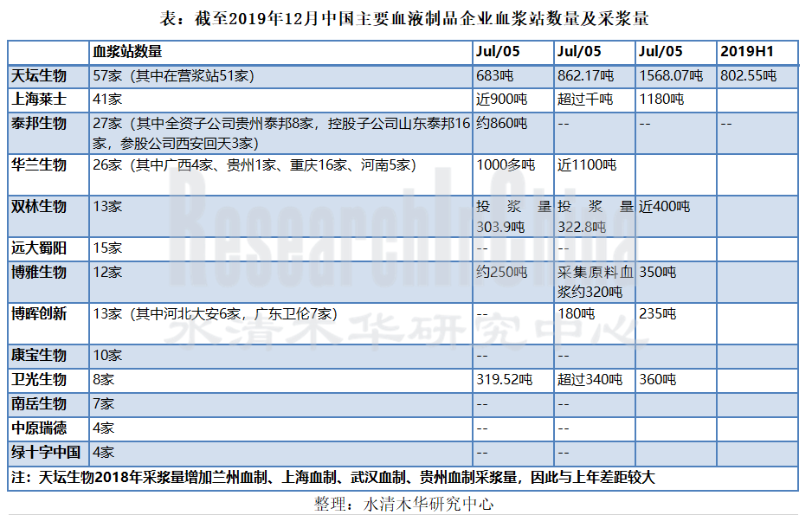Image resolution: width=812 pixels, height=515 pixels.
Task: Select the cell 投浆量 303.9吨
Action: (x=513, y=217)
